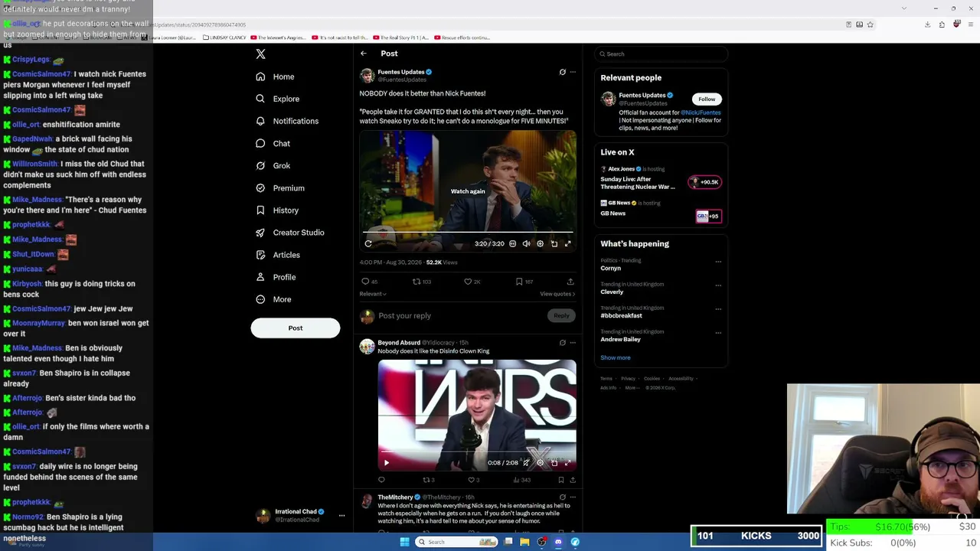Open Explore in the X sidebar
The width and height of the screenshot is (980, 551).
click(x=277, y=99)
